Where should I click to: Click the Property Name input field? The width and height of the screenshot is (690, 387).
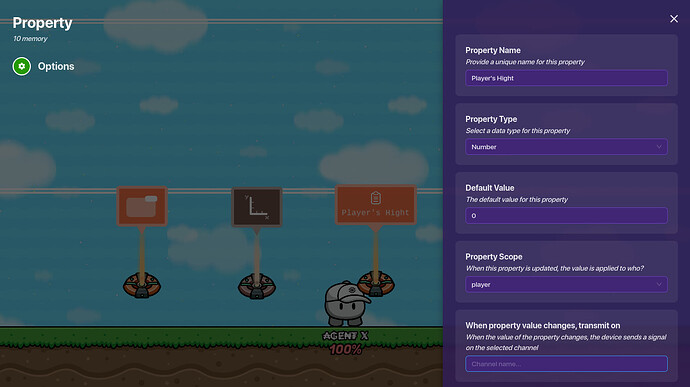pos(566,78)
